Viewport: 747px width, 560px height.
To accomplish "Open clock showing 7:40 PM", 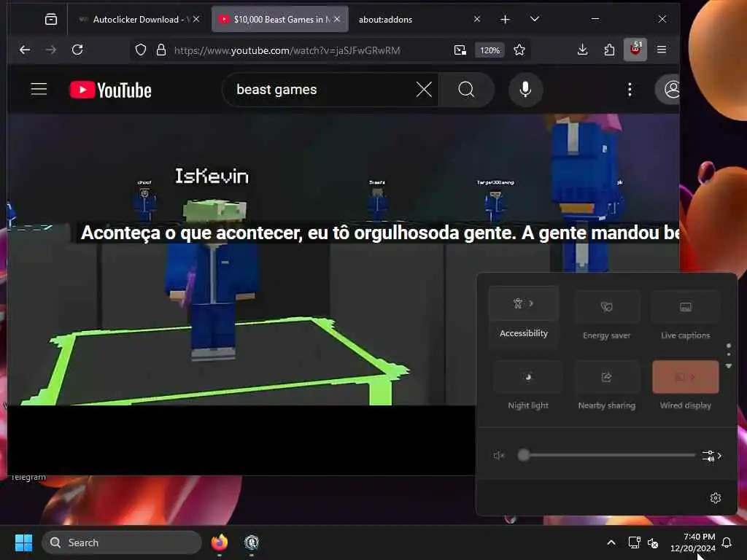I will click(693, 542).
